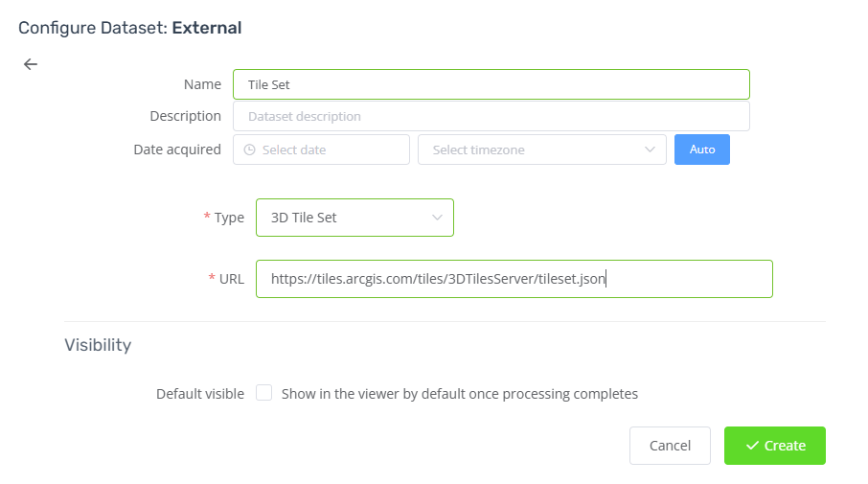This screenshot has height=484, width=868.
Task: Go back using the left arrow icon
Action: coord(31,64)
